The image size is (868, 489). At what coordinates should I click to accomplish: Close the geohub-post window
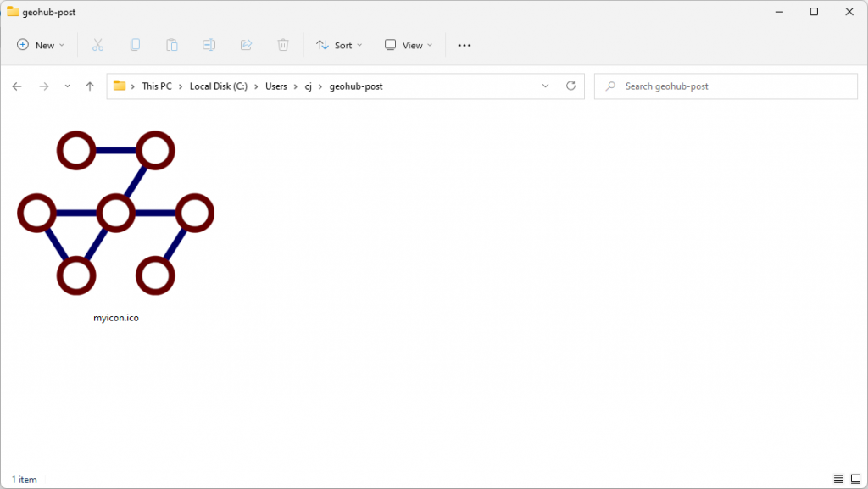(x=849, y=12)
